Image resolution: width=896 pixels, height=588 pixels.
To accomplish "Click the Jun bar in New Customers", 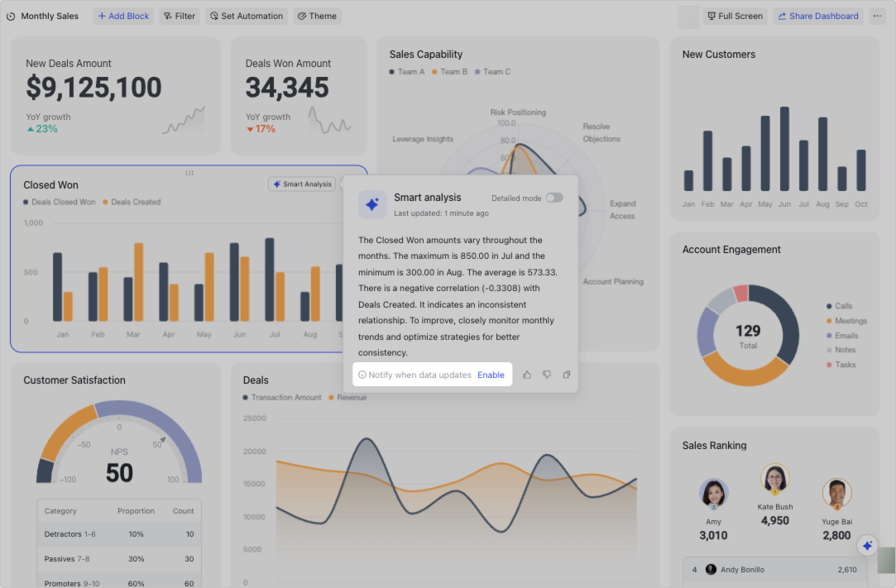I will point(784,149).
